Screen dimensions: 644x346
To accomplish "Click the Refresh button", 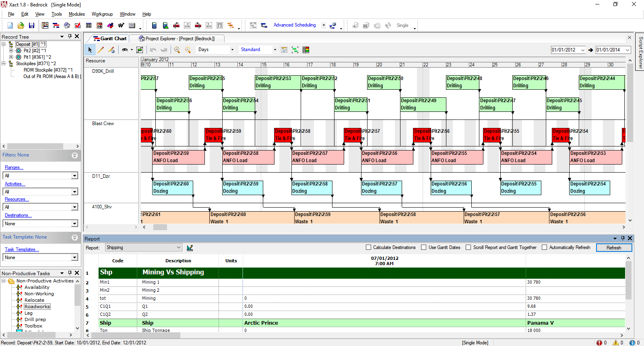I will pos(613,248).
